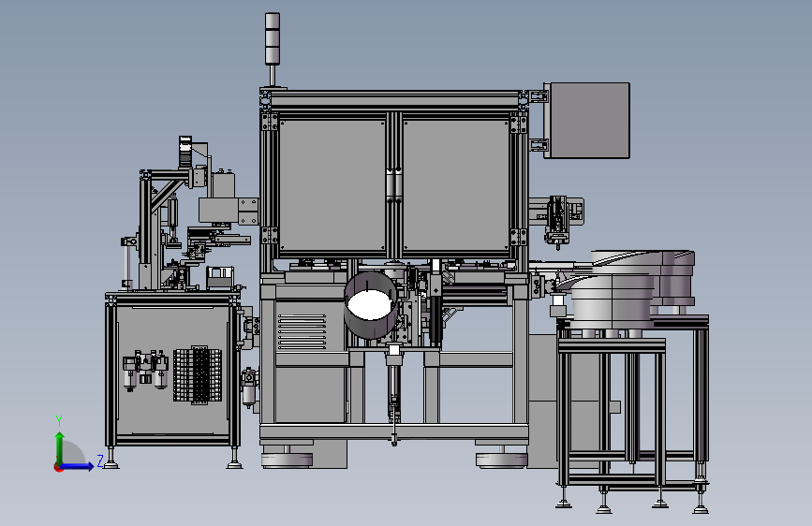The width and height of the screenshot is (812, 526).
Task: Select the air filter regulator on left cabinet
Action: point(145,370)
